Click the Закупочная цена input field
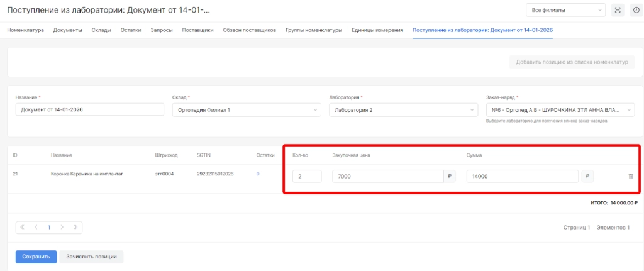644x271 pixels. click(387, 177)
